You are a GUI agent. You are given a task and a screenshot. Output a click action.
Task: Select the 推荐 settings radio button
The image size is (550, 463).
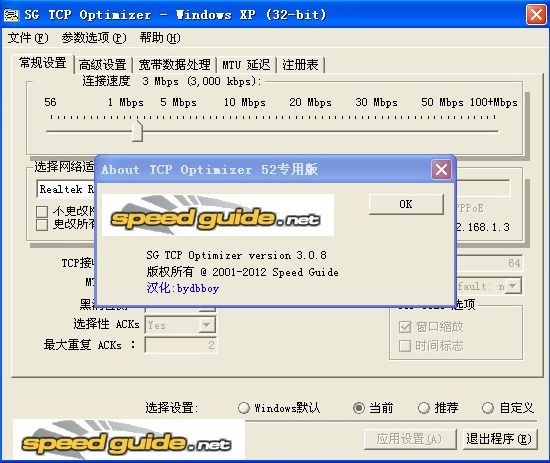pos(423,408)
